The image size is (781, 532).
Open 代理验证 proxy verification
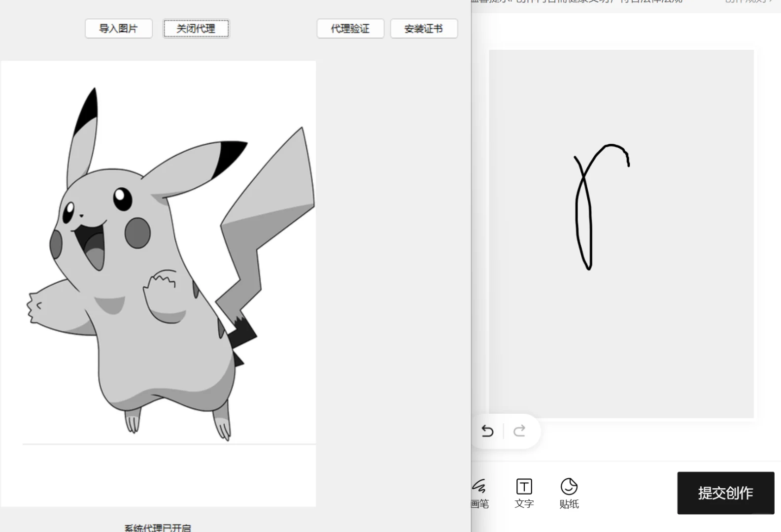(350, 29)
